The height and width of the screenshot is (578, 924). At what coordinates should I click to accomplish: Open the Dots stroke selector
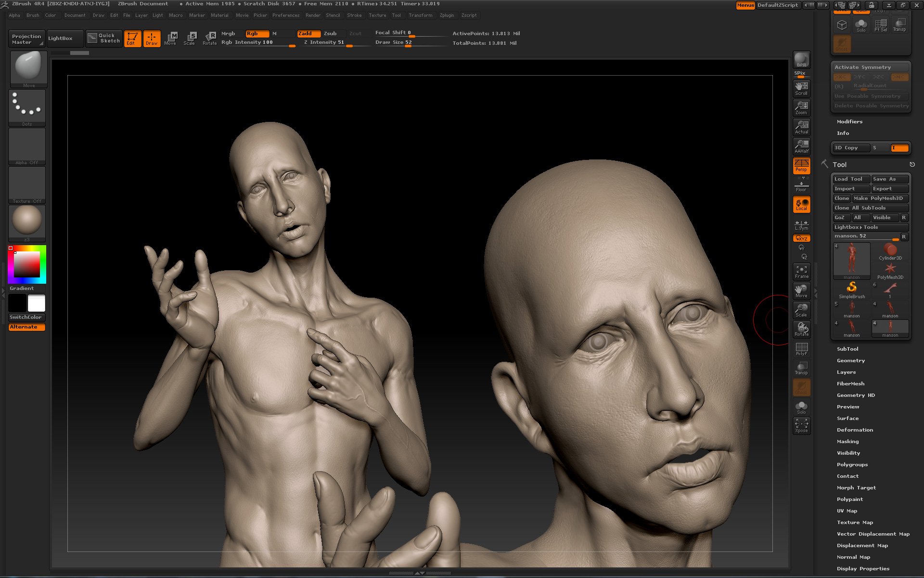click(x=27, y=108)
